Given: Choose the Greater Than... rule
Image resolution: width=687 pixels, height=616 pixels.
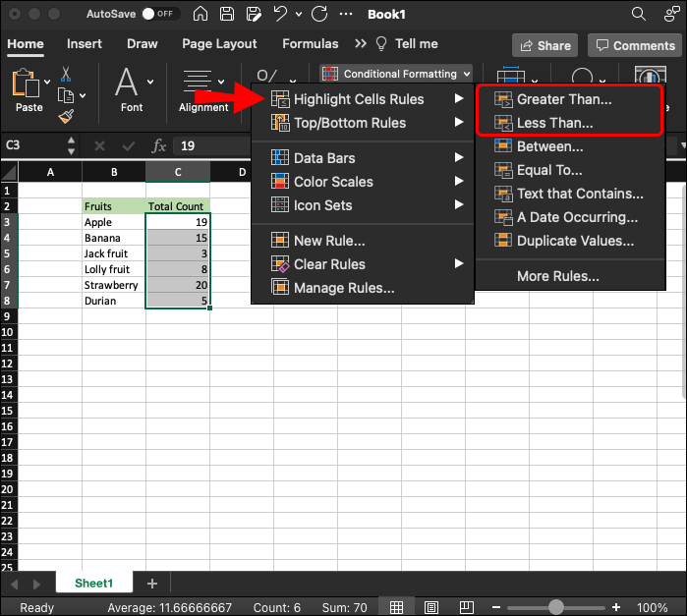Looking at the screenshot, I should click(x=563, y=99).
